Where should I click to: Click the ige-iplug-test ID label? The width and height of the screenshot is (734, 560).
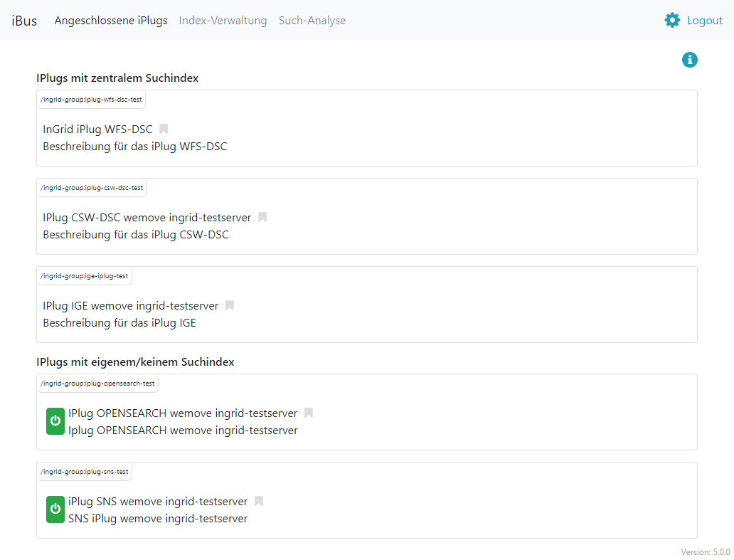point(84,276)
